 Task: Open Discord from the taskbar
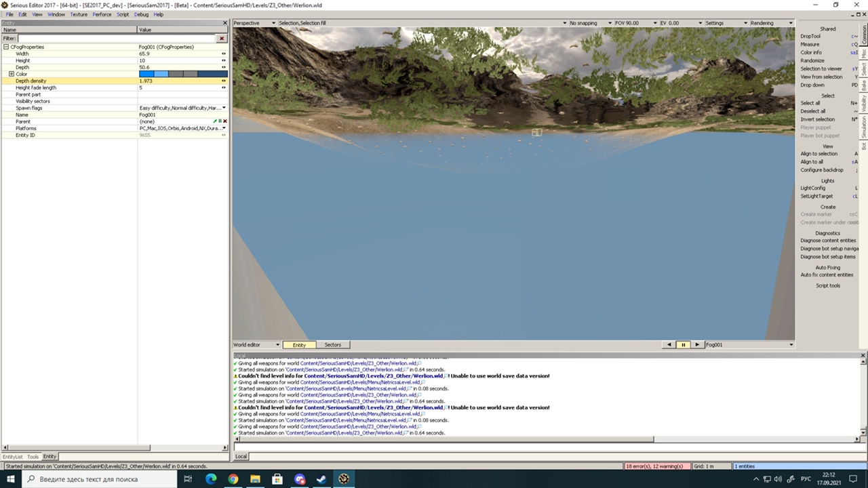(x=300, y=479)
